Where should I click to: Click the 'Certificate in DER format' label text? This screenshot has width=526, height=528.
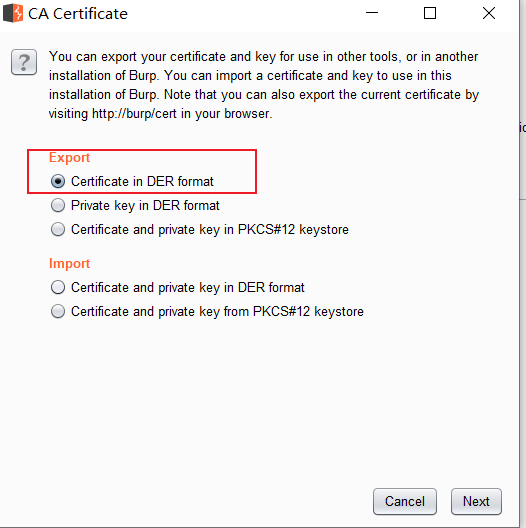click(x=142, y=181)
